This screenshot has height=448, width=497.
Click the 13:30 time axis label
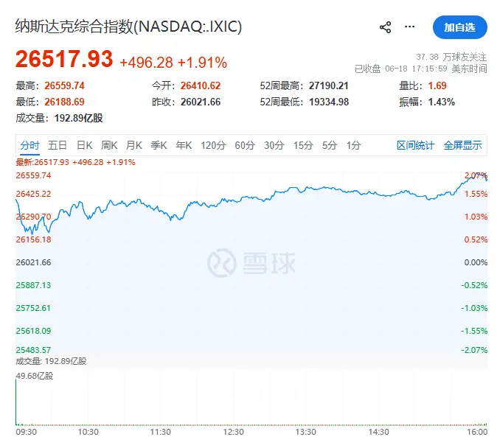305,432
